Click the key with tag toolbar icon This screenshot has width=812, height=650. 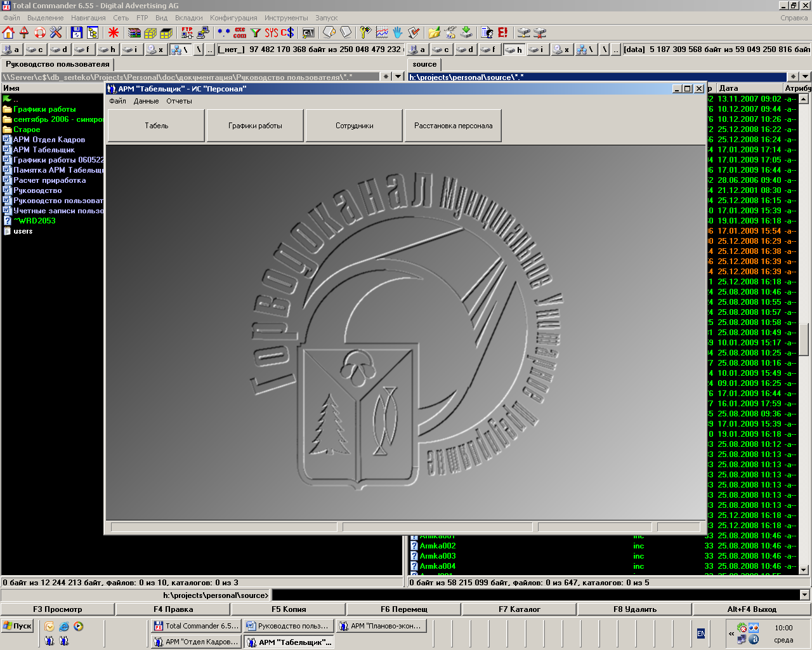click(366, 32)
